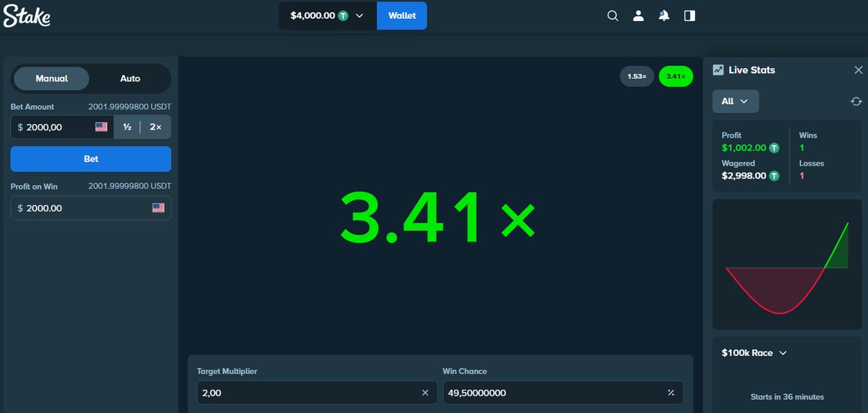Image resolution: width=868 pixels, height=413 pixels.
Task: Click the blue Bet button
Action: point(91,158)
